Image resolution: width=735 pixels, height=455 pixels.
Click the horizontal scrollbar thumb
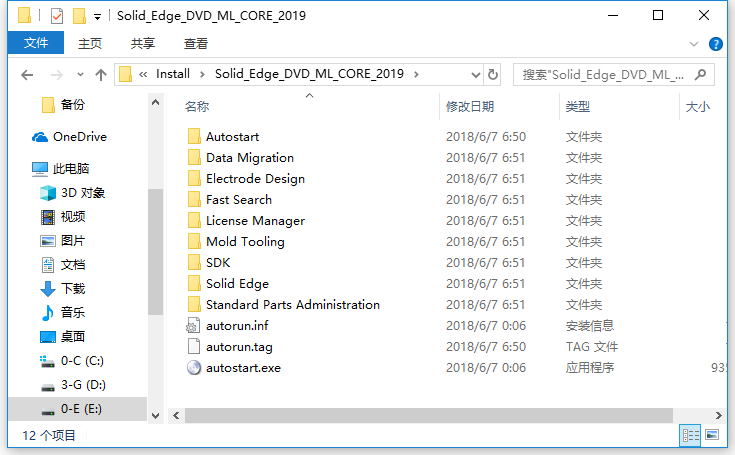click(429, 415)
